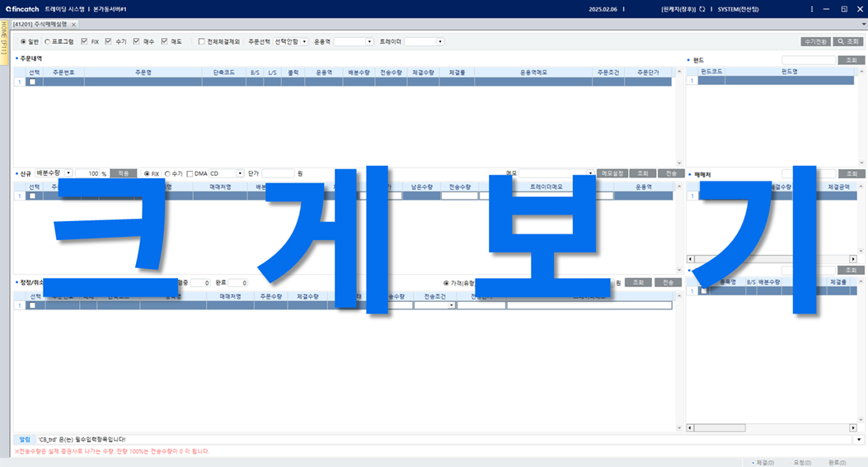Select the 일반 radio button

[x=23, y=41]
